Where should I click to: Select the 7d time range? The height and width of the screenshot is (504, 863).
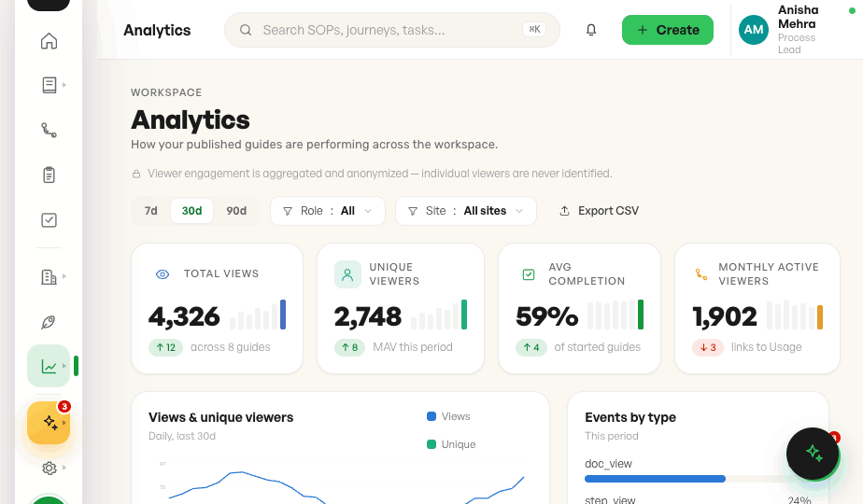150,211
